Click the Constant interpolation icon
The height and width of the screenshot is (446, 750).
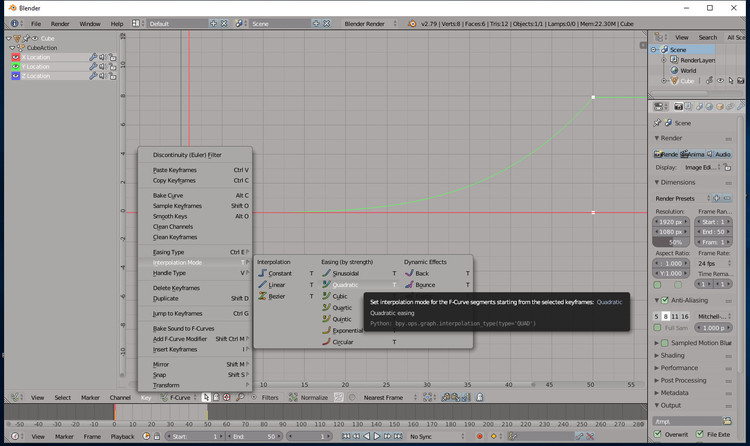pyautogui.click(x=262, y=273)
